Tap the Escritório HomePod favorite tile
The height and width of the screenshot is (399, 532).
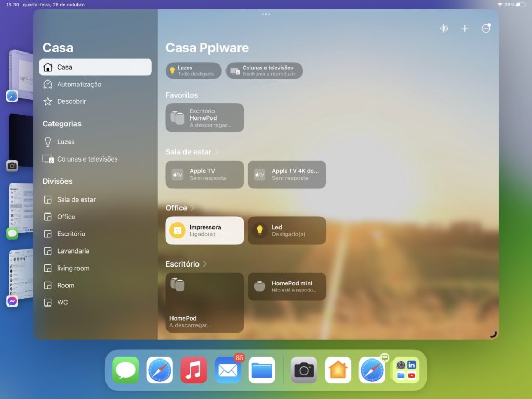[x=205, y=118]
